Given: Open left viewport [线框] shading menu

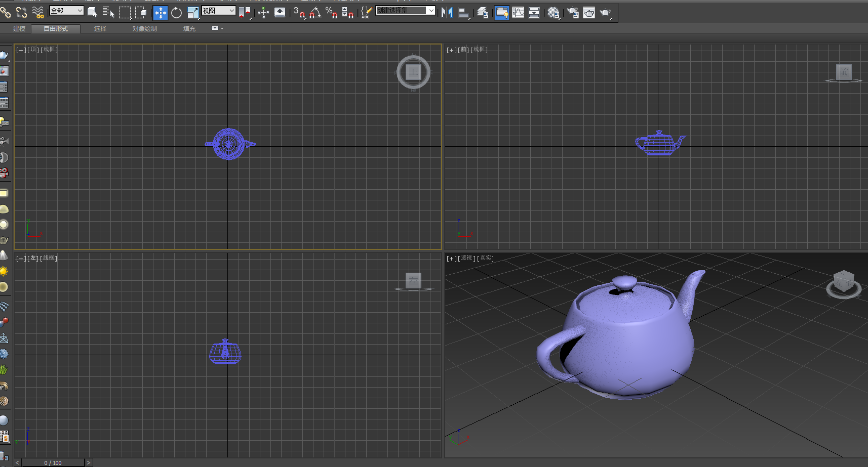Looking at the screenshot, I should pyautogui.click(x=49, y=258).
